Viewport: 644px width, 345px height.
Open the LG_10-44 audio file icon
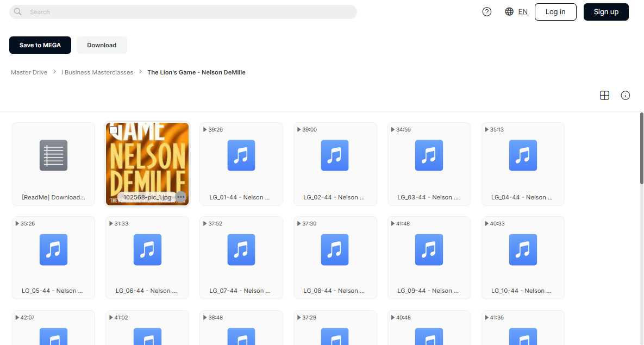tap(523, 250)
